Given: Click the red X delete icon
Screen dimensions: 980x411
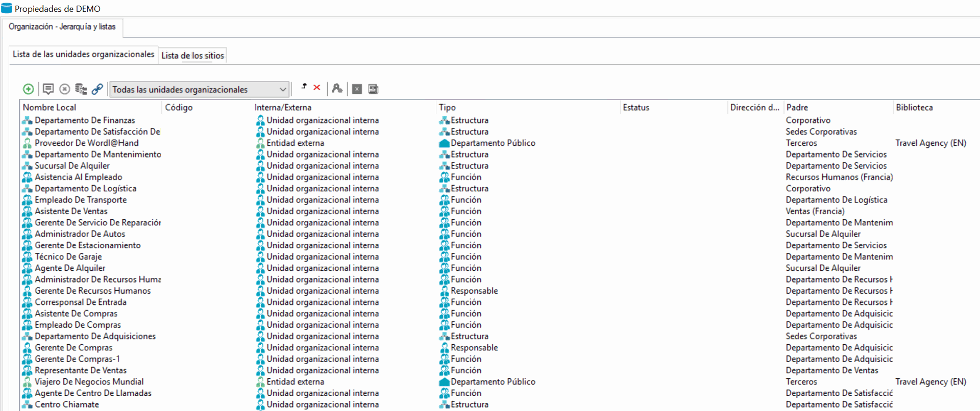Looking at the screenshot, I should point(317,87).
